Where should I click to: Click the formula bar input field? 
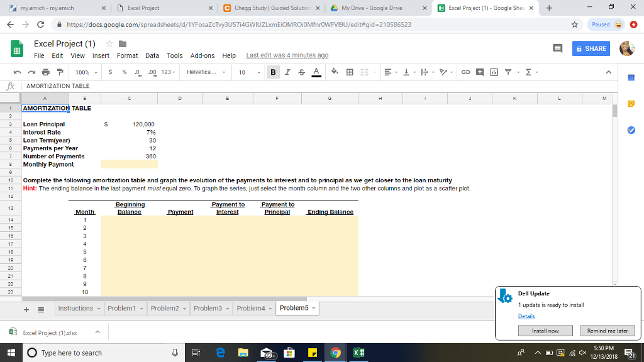point(189,85)
